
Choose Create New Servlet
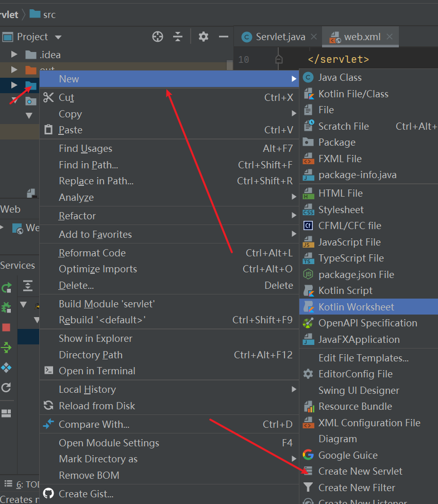point(369,471)
